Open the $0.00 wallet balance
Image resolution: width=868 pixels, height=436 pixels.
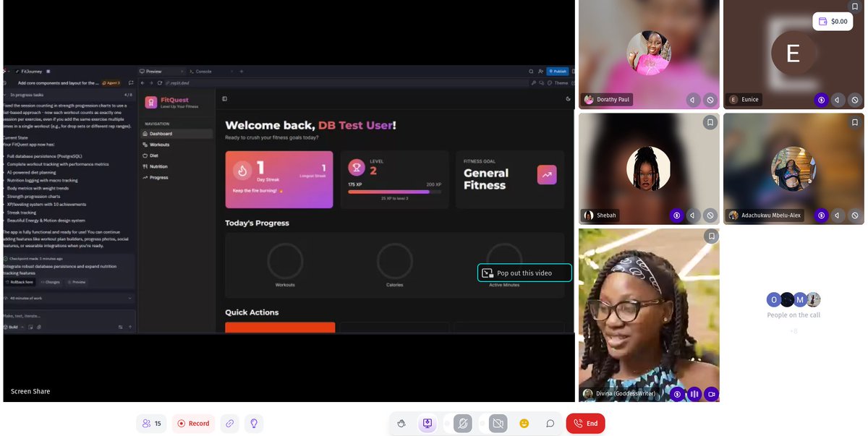(833, 21)
